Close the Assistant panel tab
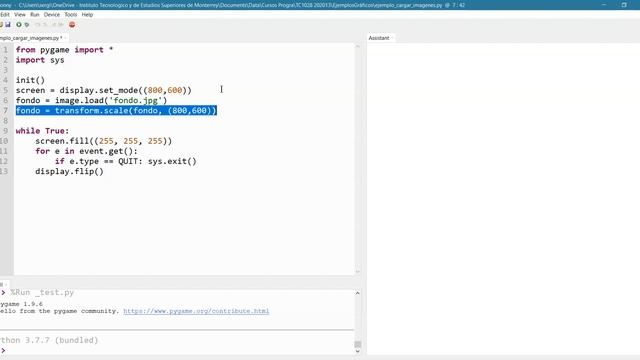The width and height of the screenshot is (640, 360). tap(392, 38)
